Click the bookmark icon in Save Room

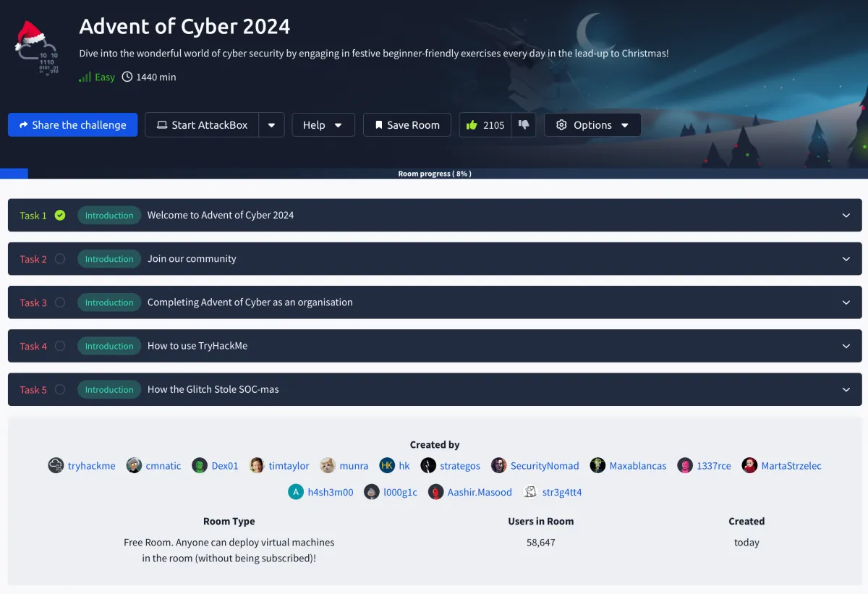coord(378,125)
